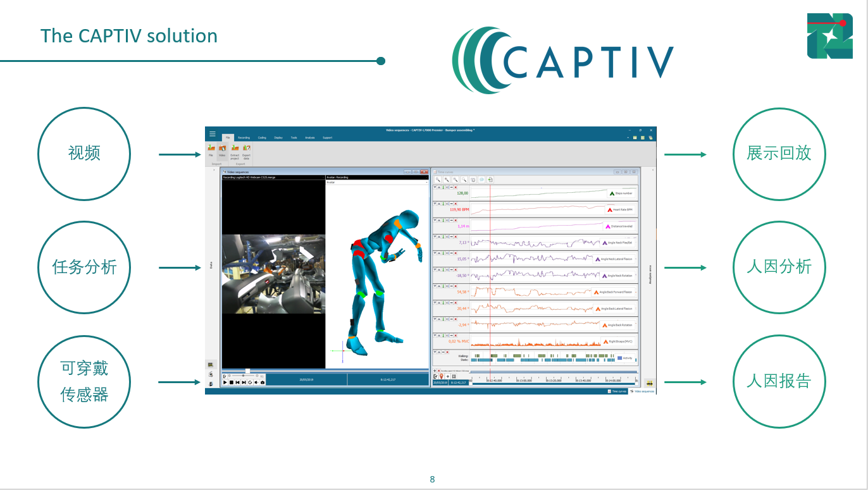Click the orange location marker icon

(442, 376)
